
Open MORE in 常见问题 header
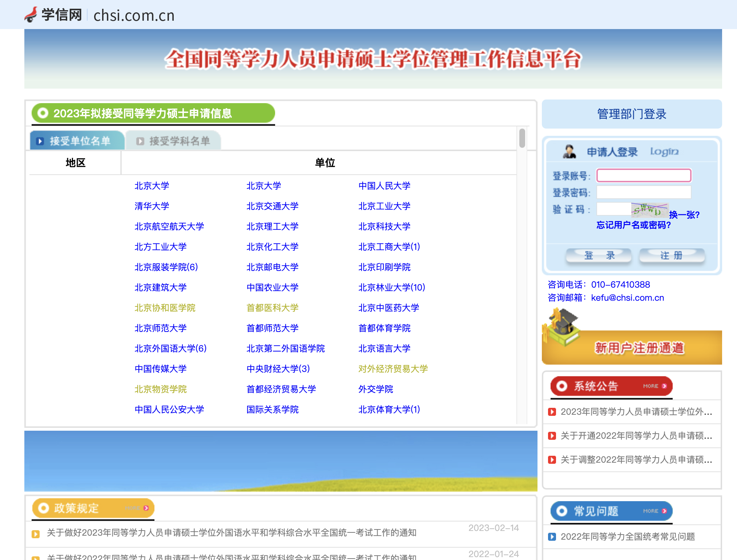[x=655, y=511]
